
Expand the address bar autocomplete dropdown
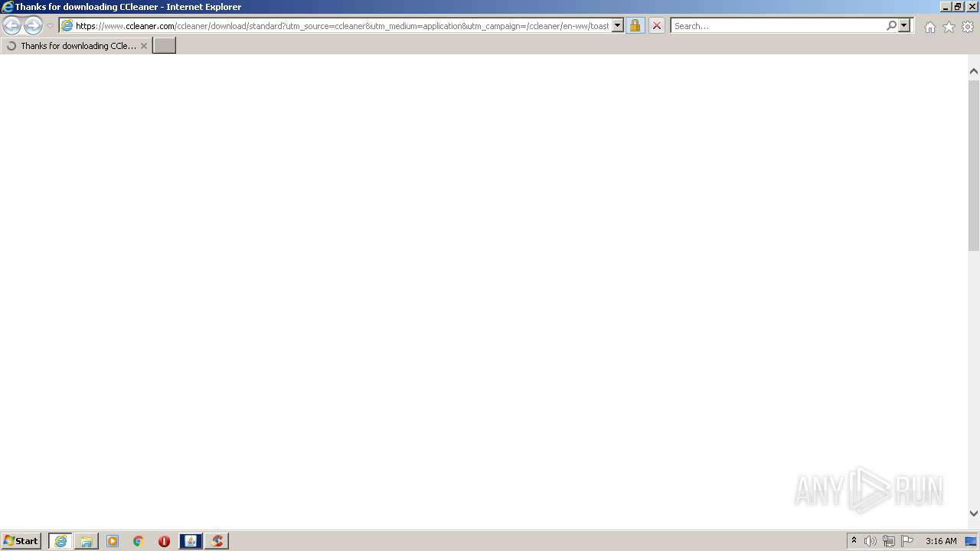pos(618,26)
